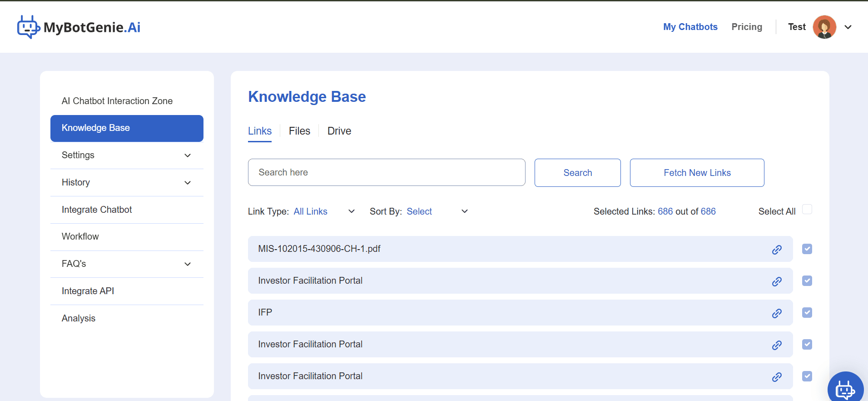The height and width of the screenshot is (401, 868).
Task: Open the floating chatbot widget icon
Action: [845, 389]
